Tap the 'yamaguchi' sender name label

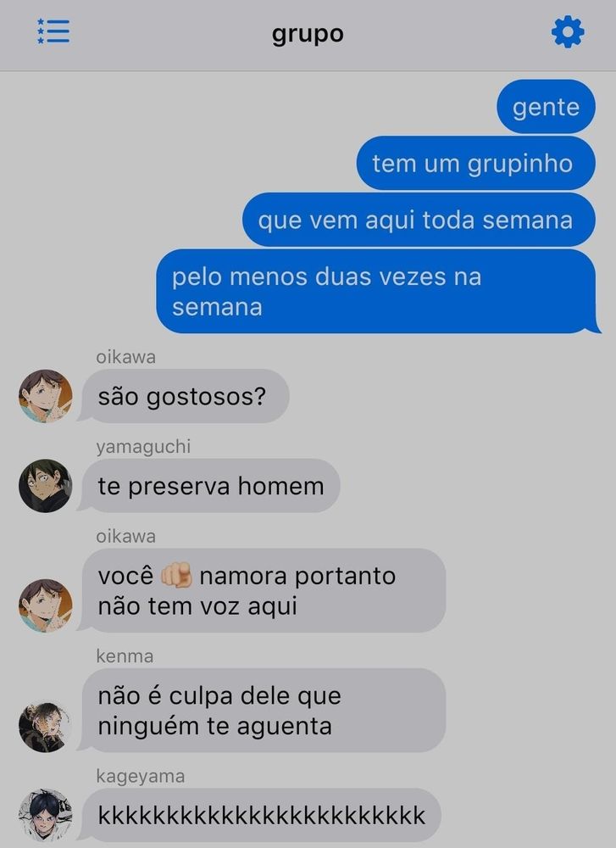[x=143, y=447]
